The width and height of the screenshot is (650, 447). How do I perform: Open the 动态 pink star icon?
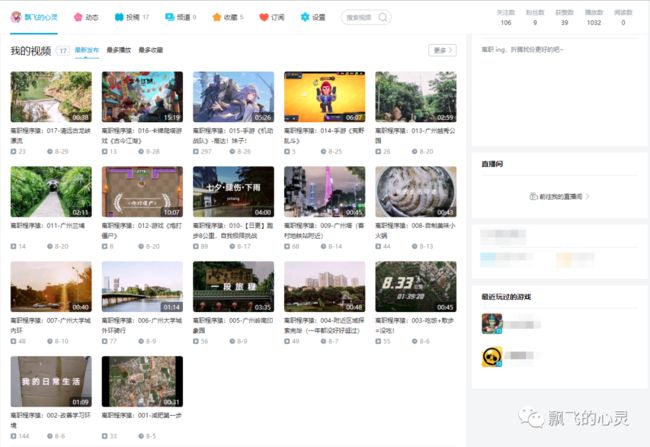tap(78, 17)
